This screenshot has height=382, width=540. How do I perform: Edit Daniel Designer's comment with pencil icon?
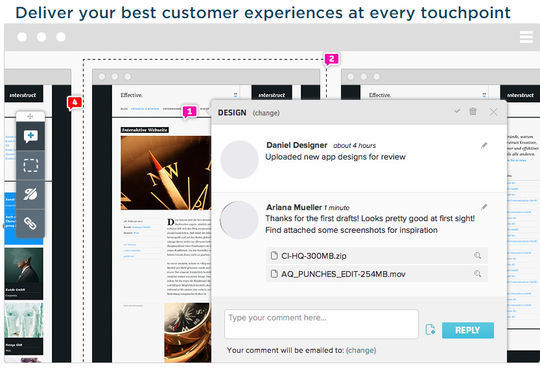click(484, 146)
